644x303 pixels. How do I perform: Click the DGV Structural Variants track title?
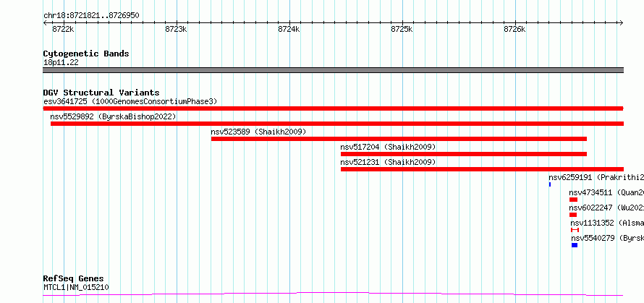tap(101, 93)
